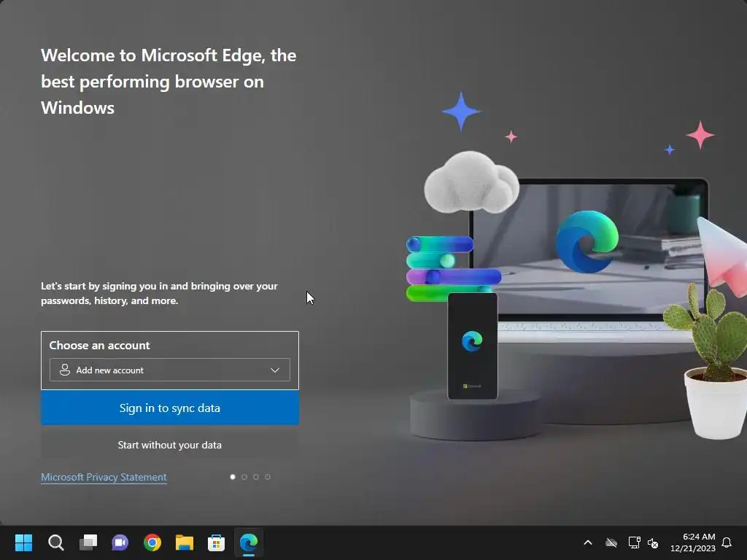Go to the third page indicator dot
747x560 pixels.
tap(256, 477)
